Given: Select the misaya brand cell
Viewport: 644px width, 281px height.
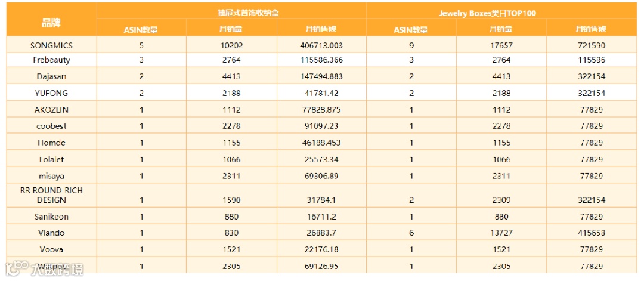Looking at the screenshot, I should pyautogui.click(x=51, y=176).
